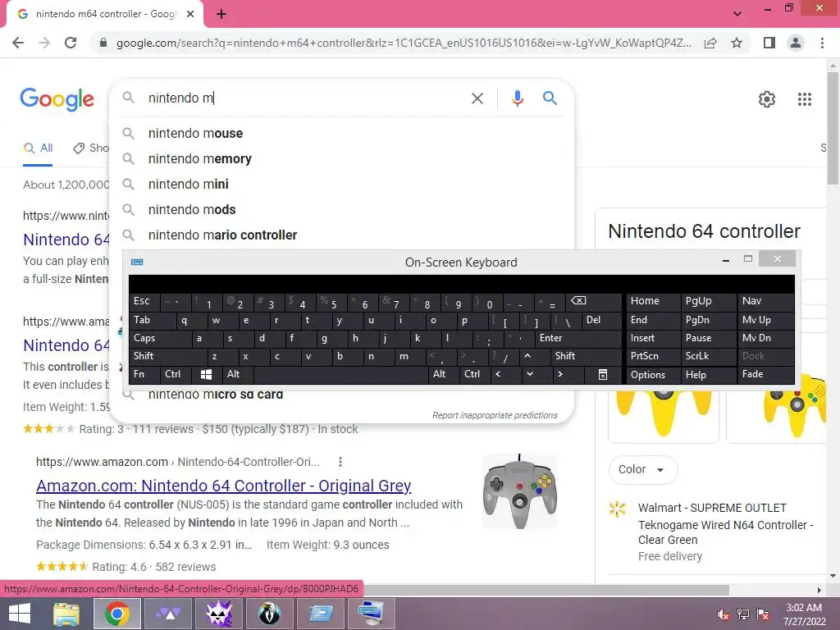Close the nintendo m64 controller tab

tap(190, 14)
